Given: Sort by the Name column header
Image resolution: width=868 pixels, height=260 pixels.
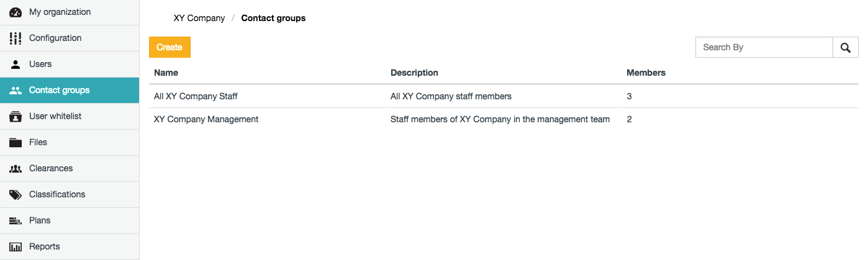Looking at the screenshot, I should pyautogui.click(x=166, y=73).
